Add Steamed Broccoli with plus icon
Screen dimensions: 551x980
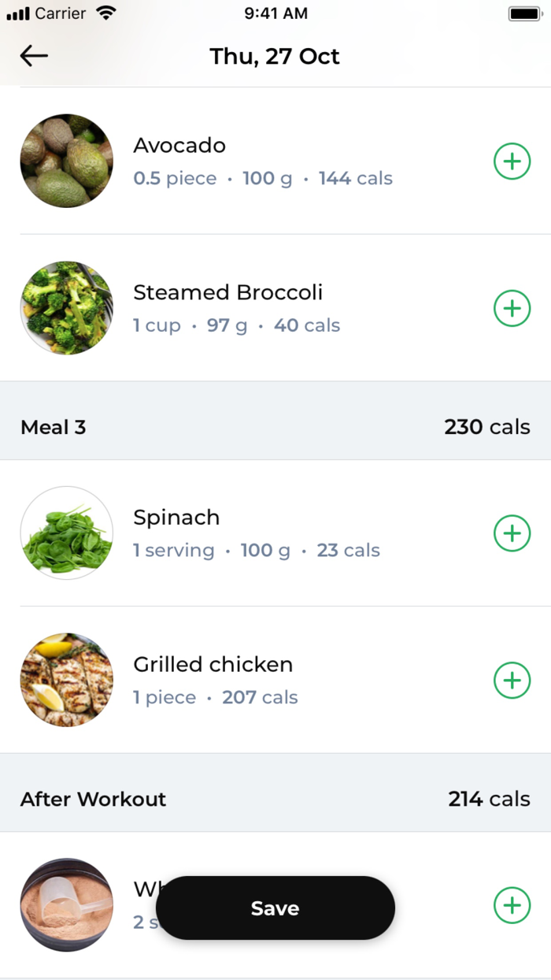(x=512, y=308)
